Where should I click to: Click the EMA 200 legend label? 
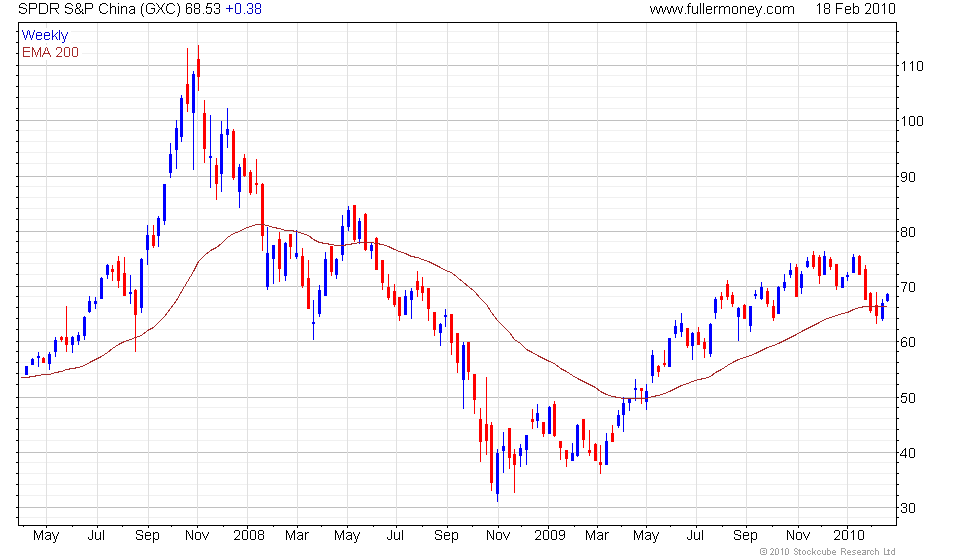[x=50, y=52]
